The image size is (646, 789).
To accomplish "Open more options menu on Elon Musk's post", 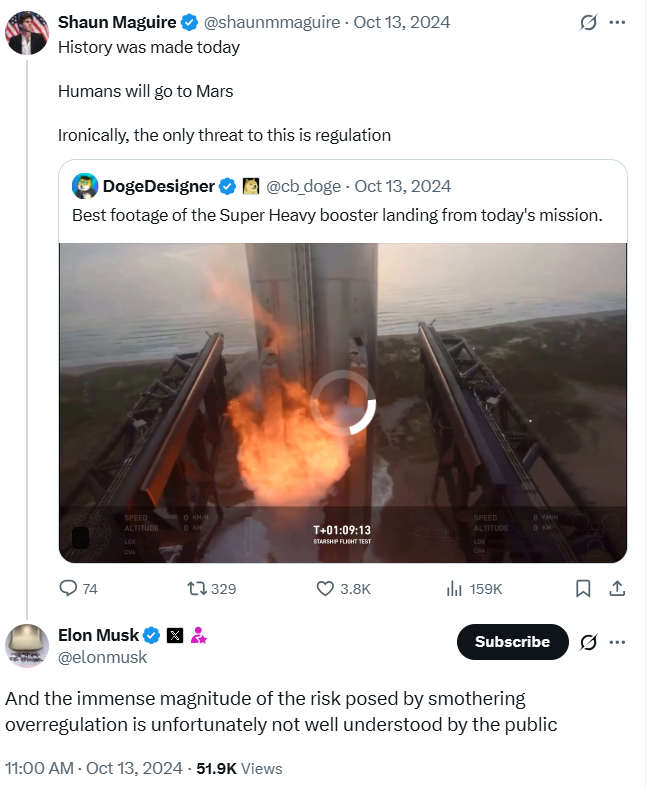I will click(618, 642).
